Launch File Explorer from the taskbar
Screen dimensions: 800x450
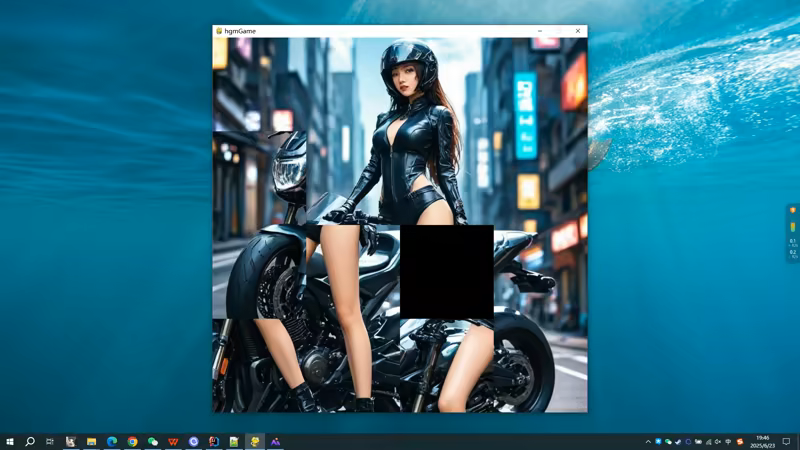click(x=91, y=441)
